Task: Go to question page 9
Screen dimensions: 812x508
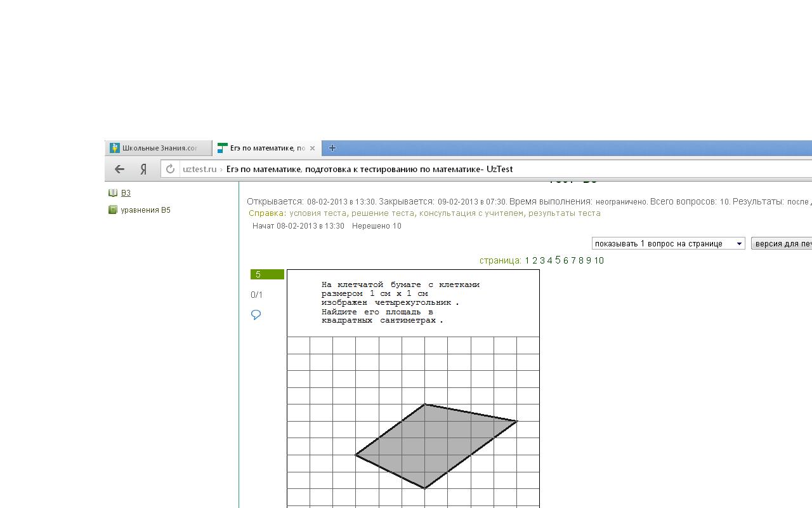Action: 589,260
